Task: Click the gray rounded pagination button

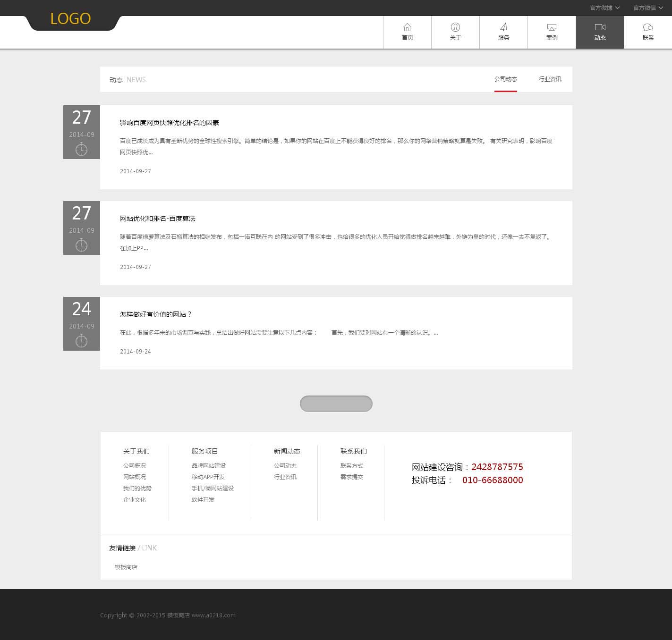Action: (x=336, y=404)
